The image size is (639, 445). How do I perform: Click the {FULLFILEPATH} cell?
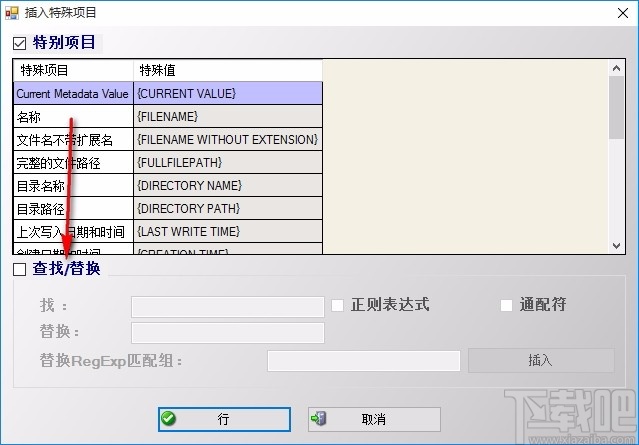[228, 163]
